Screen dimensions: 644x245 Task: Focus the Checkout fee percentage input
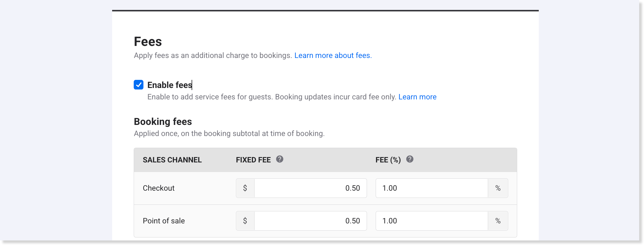(431, 188)
